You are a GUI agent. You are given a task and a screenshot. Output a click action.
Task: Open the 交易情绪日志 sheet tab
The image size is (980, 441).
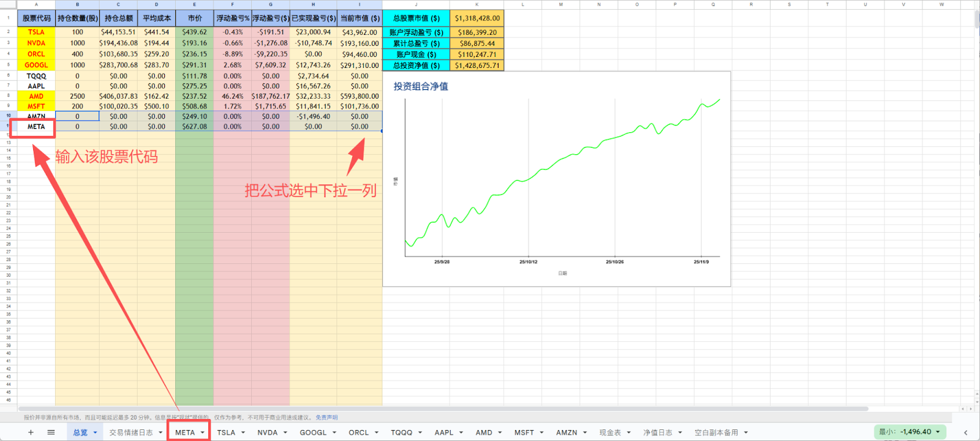(131, 432)
